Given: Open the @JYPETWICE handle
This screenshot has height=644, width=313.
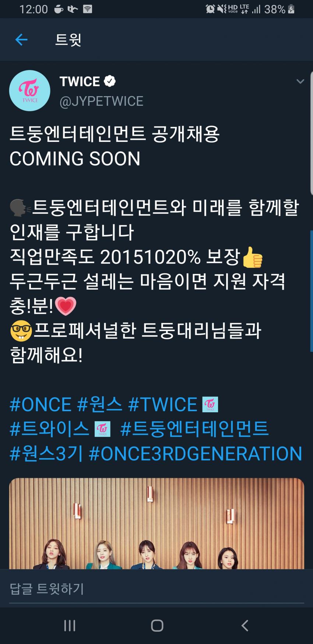Looking at the screenshot, I should [x=101, y=101].
